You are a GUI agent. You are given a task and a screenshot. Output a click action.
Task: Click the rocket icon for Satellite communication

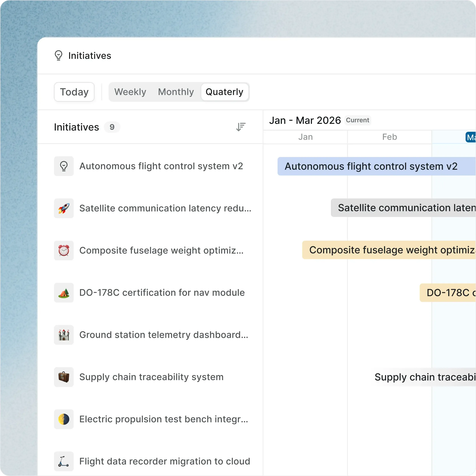64,208
